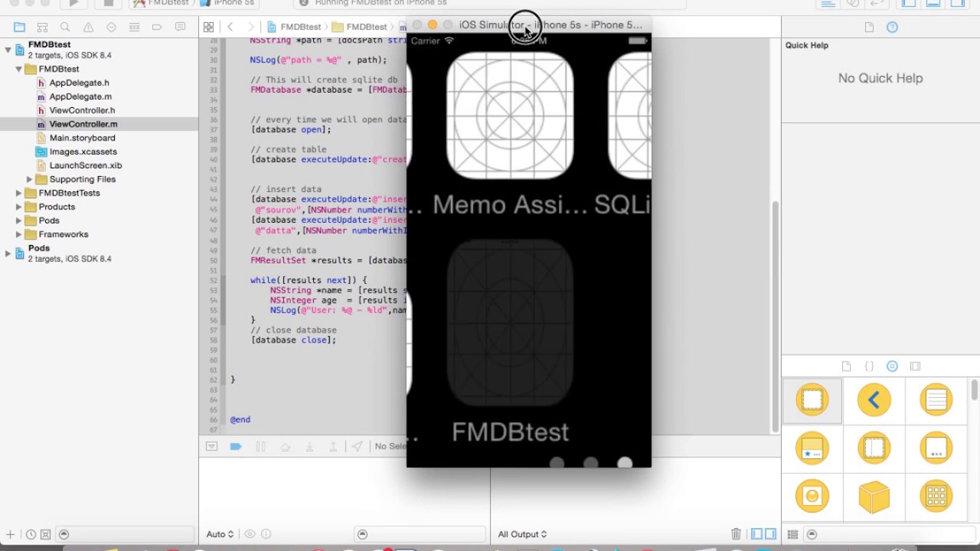The image size is (980, 551).
Task: Open the Debug navigator
Action: coord(134,27)
